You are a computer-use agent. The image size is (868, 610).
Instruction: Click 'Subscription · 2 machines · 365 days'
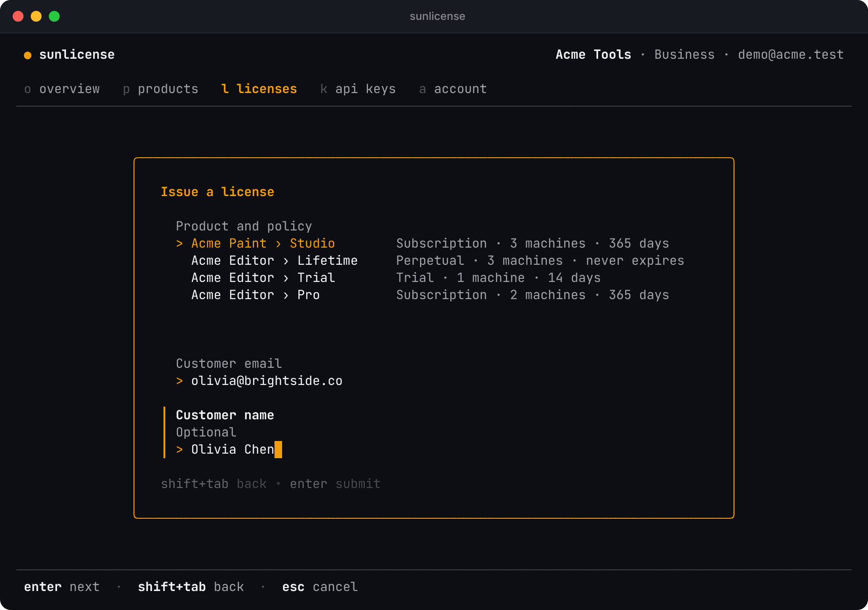coord(533,295)
